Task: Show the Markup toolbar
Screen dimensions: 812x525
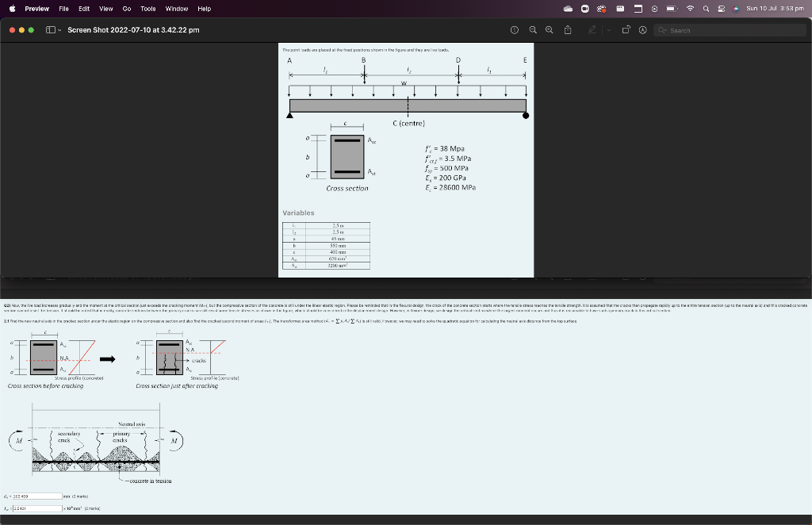Action: (x=642, y=30)
